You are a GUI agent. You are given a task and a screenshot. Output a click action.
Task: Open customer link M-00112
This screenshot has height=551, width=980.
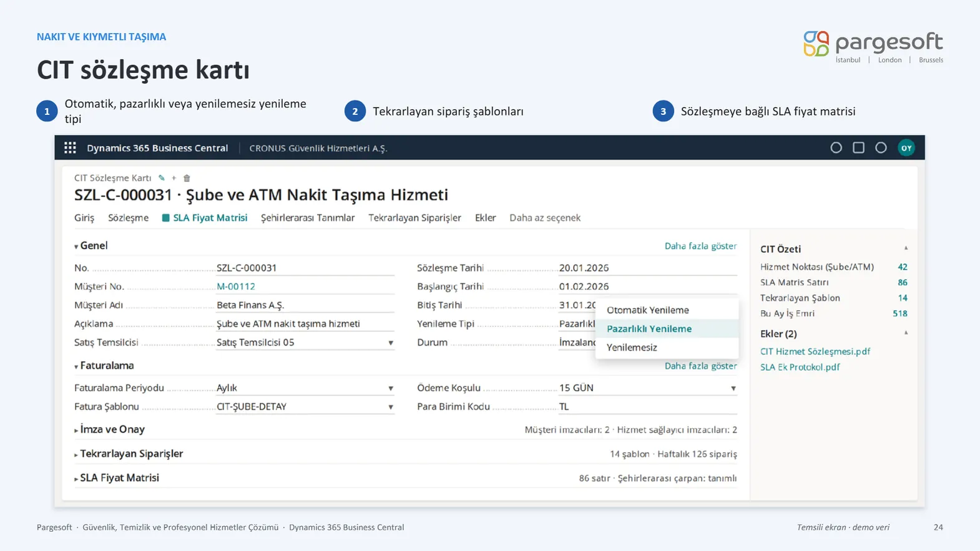coord(235,286)
